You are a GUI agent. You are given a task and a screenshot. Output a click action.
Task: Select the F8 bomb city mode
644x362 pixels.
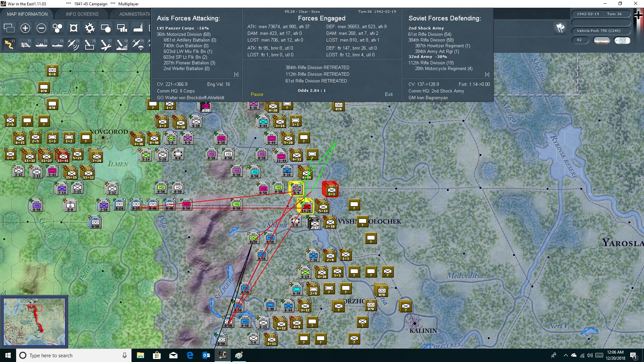point(122,44)
